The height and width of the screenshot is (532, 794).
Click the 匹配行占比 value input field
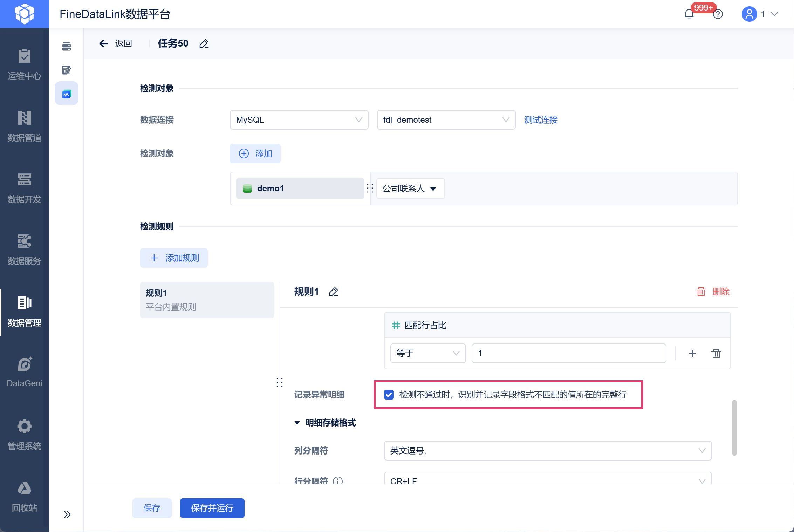point(569,353)
